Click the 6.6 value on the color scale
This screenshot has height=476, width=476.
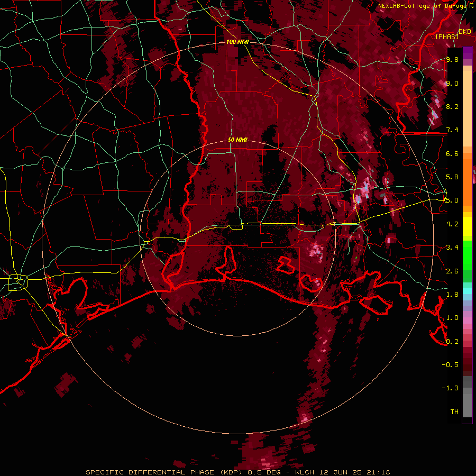(452, 153)
